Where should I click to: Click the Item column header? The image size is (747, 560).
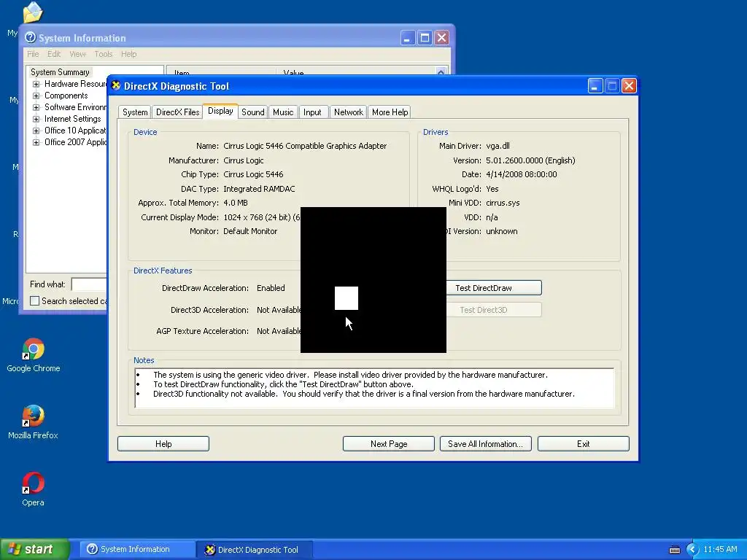point(222,71)
